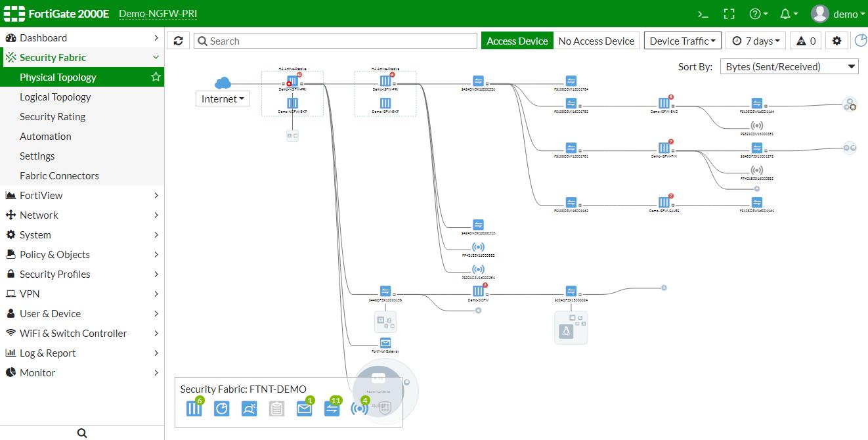Expand Security Profiles menu
Viewport: 868px width, 440px height.
[x=82, y=274]
